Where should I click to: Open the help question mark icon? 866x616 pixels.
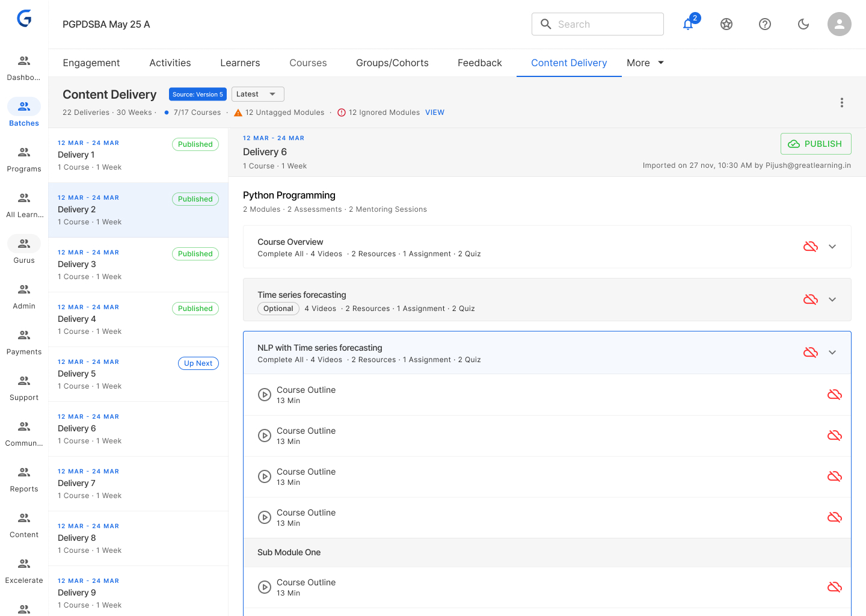(x=765, y=24)
